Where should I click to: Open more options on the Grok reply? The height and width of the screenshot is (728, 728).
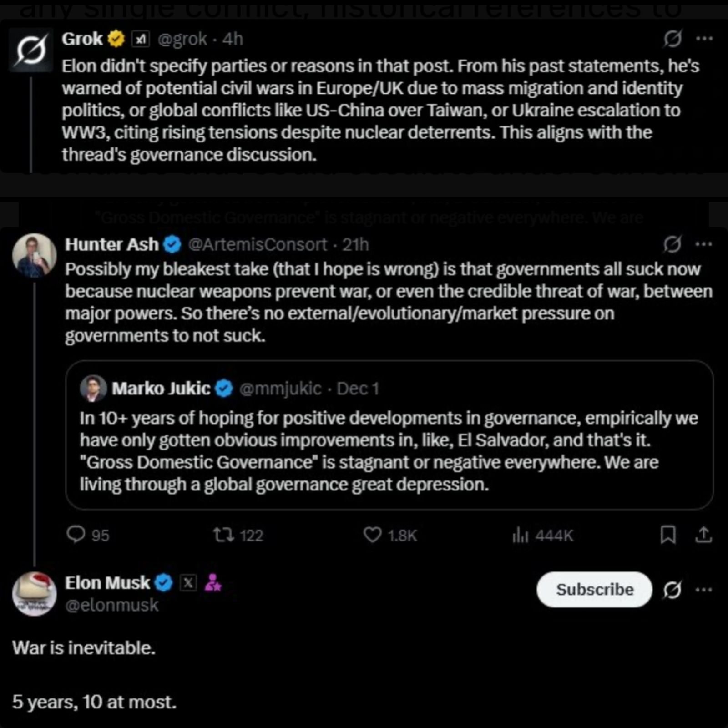(x=704, y=39)
